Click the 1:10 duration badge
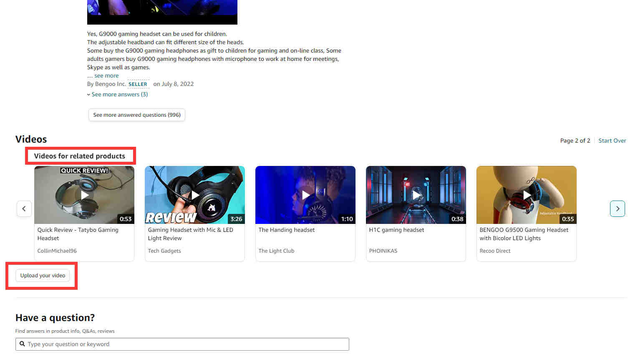 tap(347, 219)
